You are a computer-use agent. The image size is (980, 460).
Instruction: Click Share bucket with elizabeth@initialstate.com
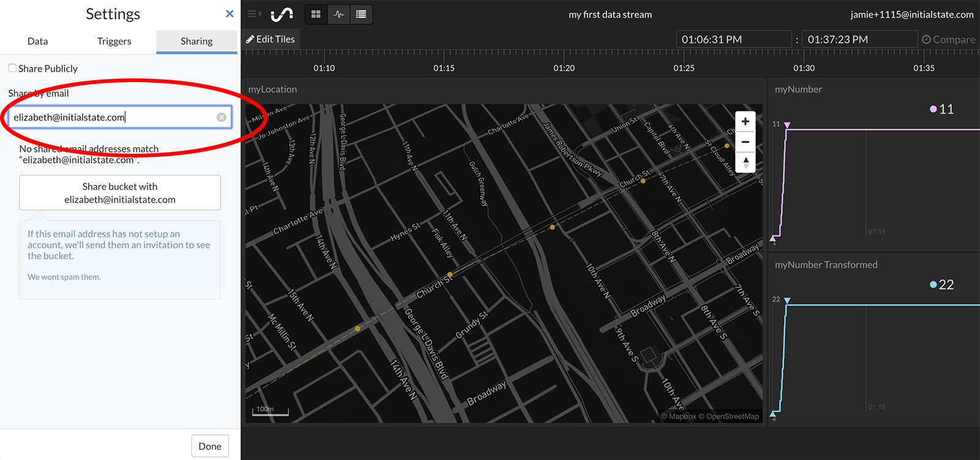point(120,193)
